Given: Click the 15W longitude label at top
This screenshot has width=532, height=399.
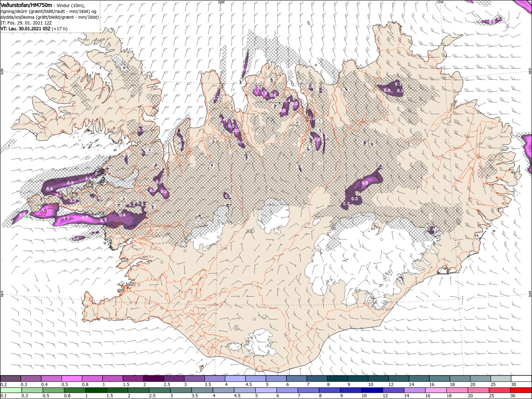Looking at the screenshot, I should click(x=440, y=2).
